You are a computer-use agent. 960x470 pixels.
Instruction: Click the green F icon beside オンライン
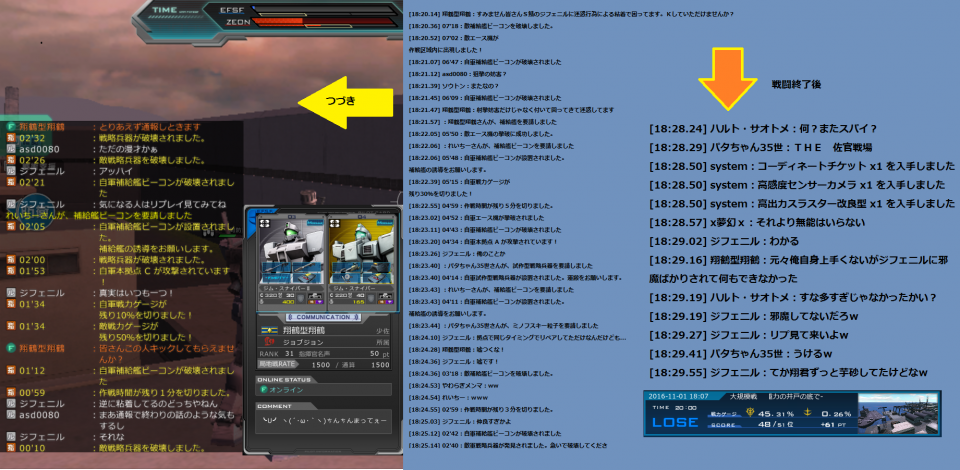point(263,390)
